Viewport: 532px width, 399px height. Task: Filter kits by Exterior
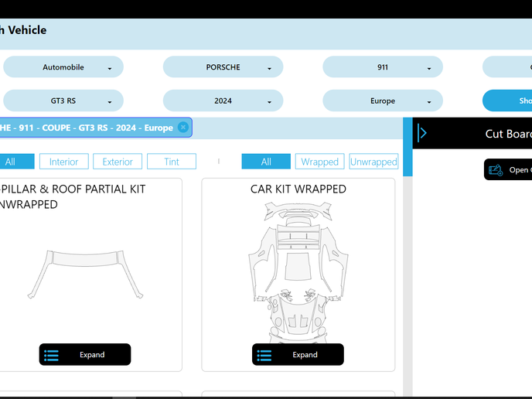coord(118,162)
